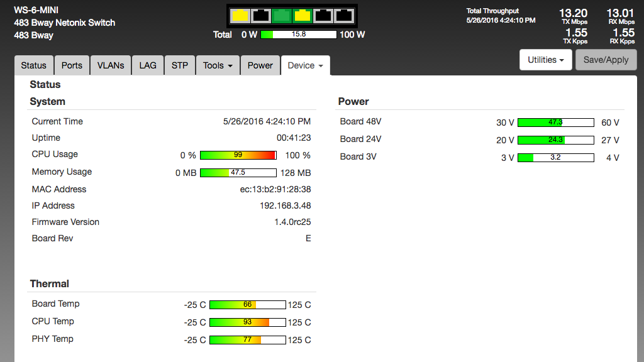Open the Power tab
This screenshot has width=644, height=362.
pos(260,65)
